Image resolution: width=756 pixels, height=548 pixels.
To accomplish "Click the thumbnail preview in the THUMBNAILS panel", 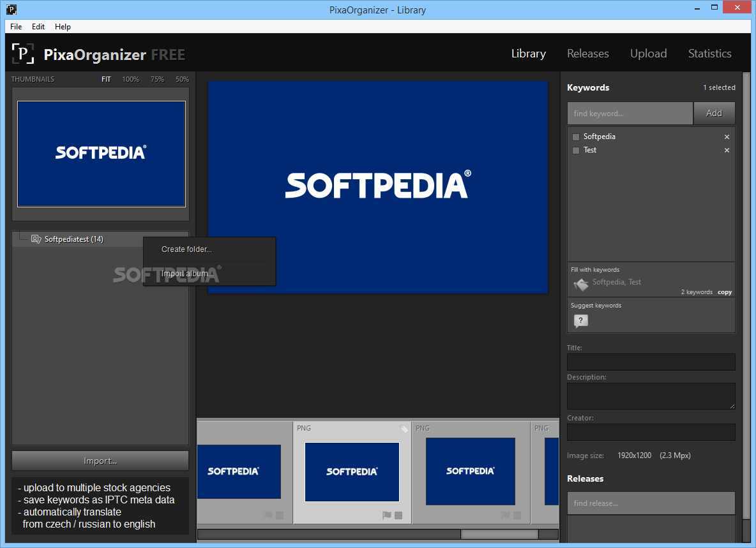I will coord(102,154).
